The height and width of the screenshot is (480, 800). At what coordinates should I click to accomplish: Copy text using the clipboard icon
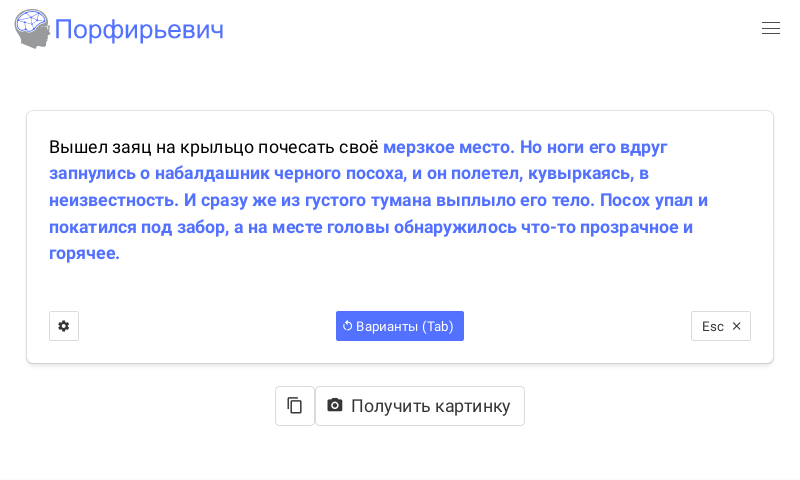tap(295, 406)
